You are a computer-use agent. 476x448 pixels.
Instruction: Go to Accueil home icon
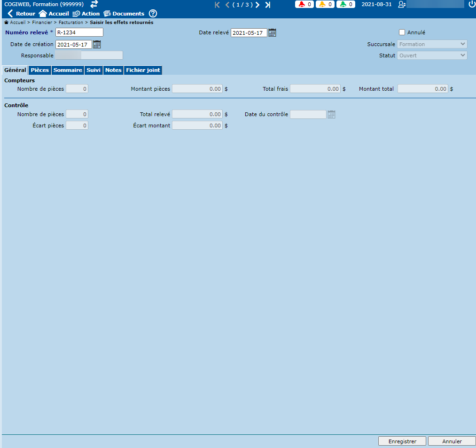coord(43,14)
